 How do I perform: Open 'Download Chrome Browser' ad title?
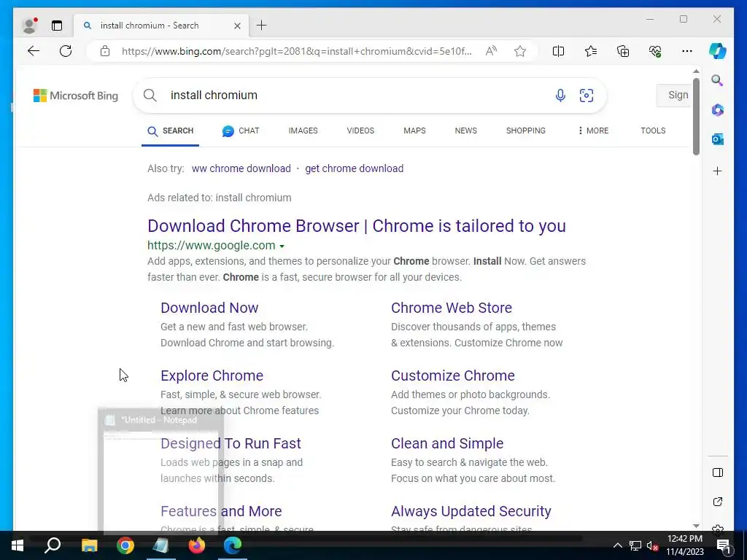click(x=356, y=226)
